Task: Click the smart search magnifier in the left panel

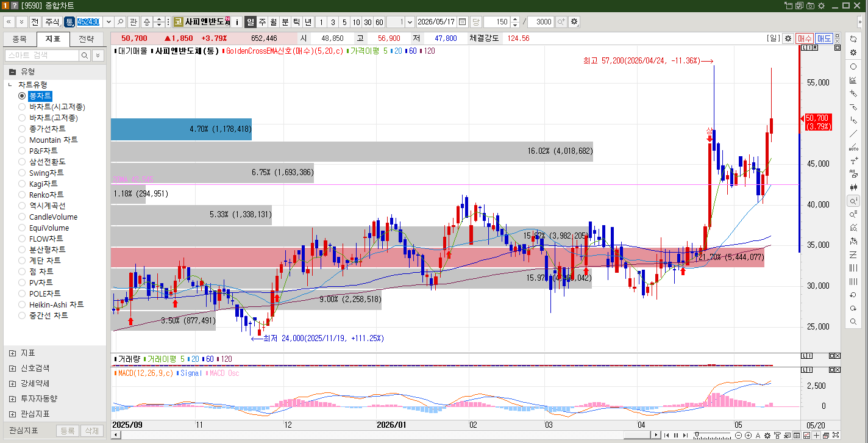Action: coord(85,56)
